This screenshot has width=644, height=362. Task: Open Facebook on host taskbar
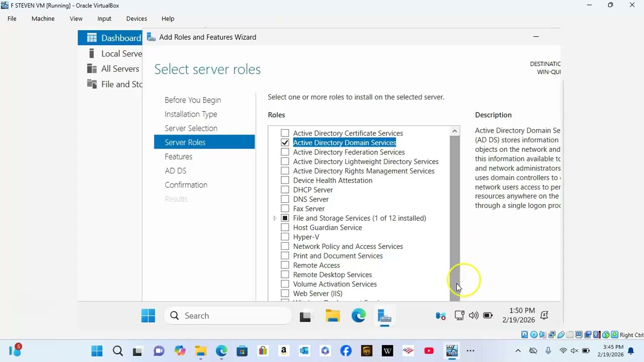pos(346,351)
